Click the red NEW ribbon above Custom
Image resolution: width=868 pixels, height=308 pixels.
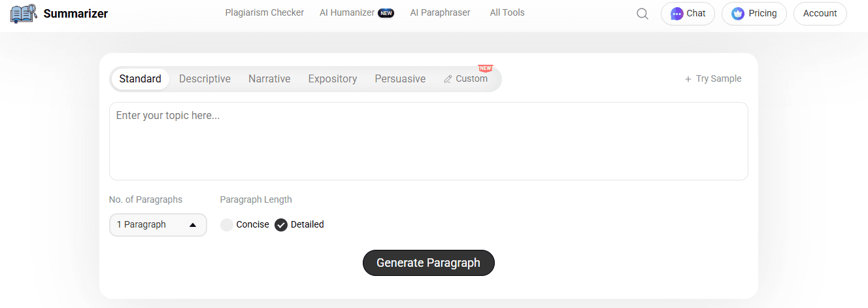coord(485,68)
